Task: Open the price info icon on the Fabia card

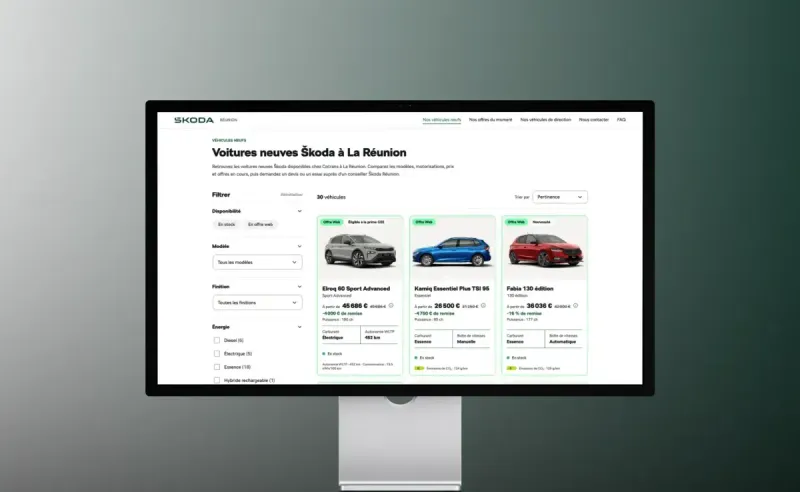Action: 576,306
